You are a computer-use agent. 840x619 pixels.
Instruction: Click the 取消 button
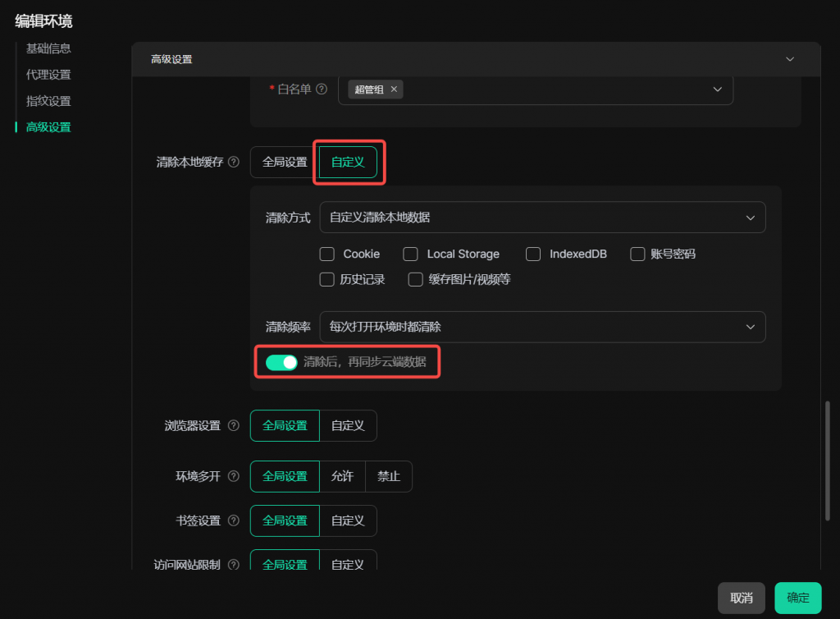coord(741,598)
